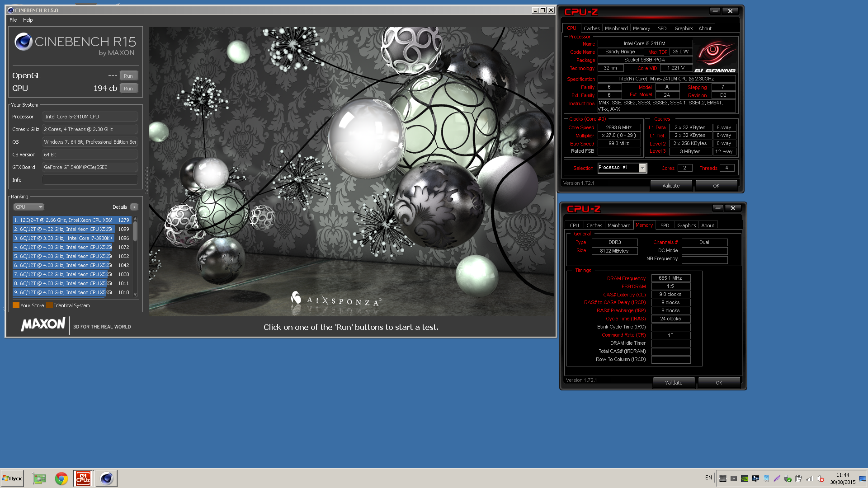
Task: Open power plug battery tray icon
Action: tap(799, 479)
